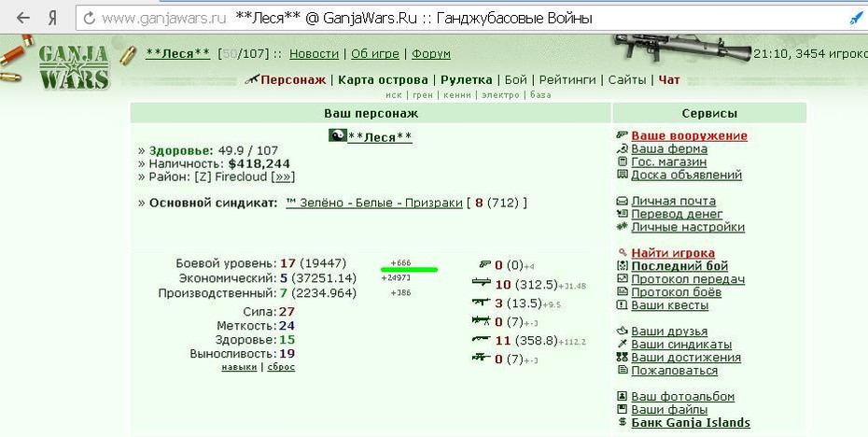
Task: Click the **Леся** character name under Ваш персонаж
Action: [380, 137]
